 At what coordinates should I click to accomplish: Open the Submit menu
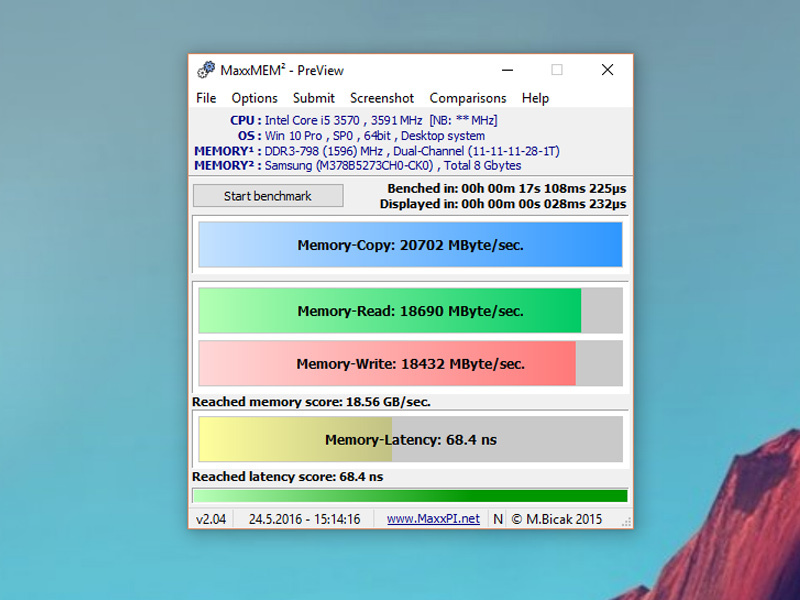tap(313, 98)
